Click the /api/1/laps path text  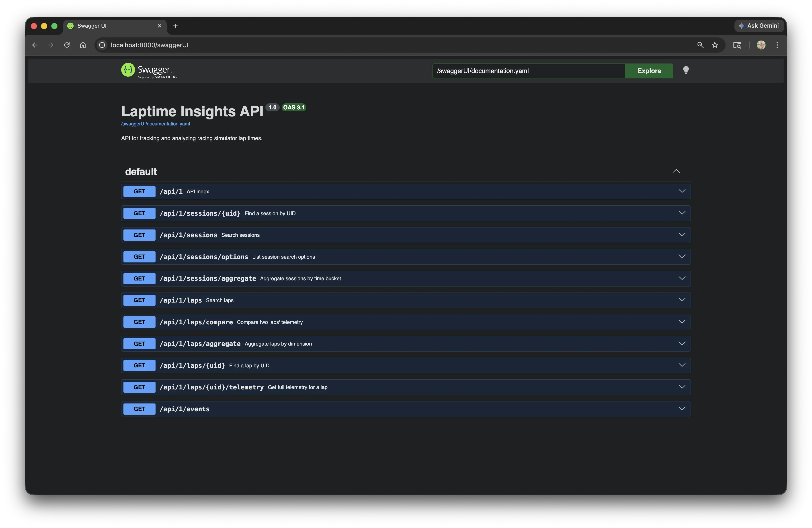pyautogui.click(x=180, y=300)
